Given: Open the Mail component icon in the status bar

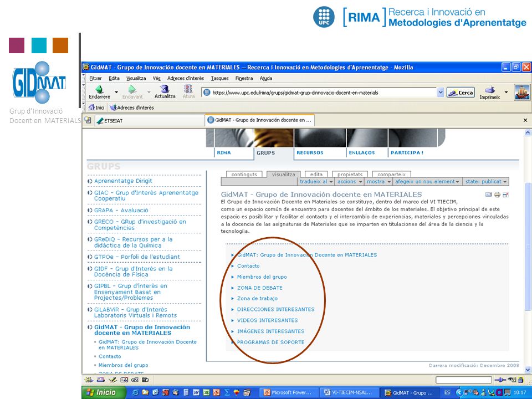Looking at the screenshot, I should pyautogui.click(x=101, y=380).
